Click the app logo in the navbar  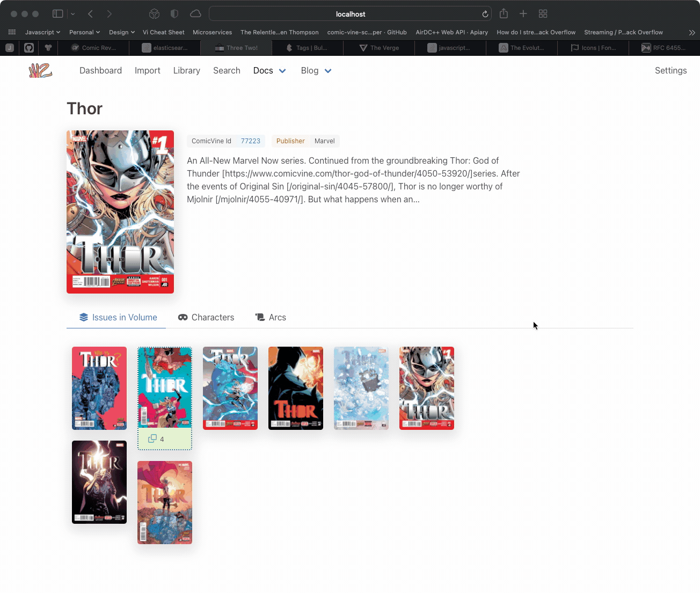tap(40, 70)
